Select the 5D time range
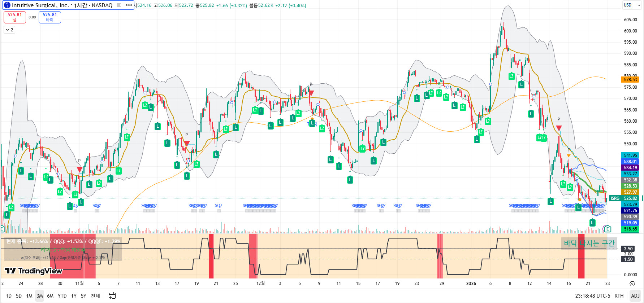This screenshot has height=303, width=644. tap(19, 296)
